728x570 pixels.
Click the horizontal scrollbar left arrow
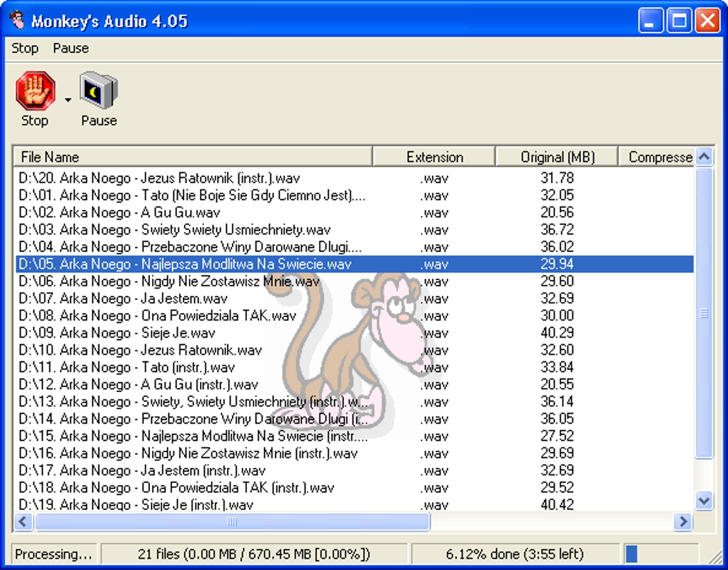coord(24,521)
